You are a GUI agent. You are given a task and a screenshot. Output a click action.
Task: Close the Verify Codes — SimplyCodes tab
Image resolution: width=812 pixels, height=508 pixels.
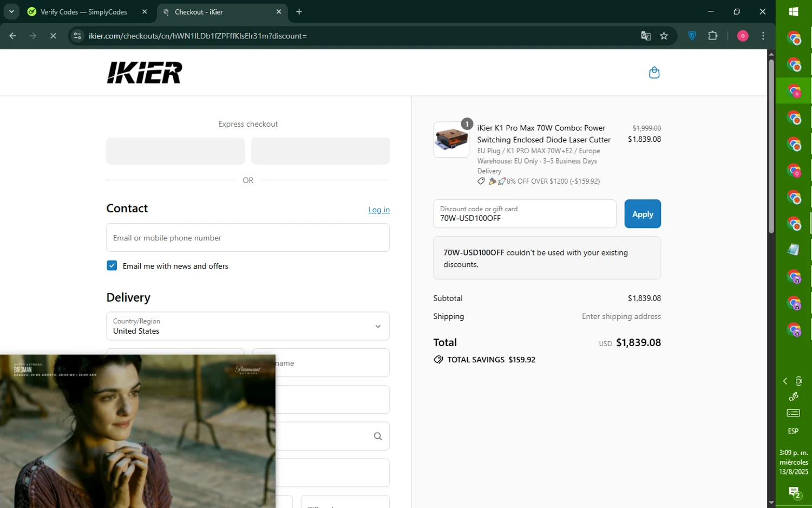tap(144, 12)
